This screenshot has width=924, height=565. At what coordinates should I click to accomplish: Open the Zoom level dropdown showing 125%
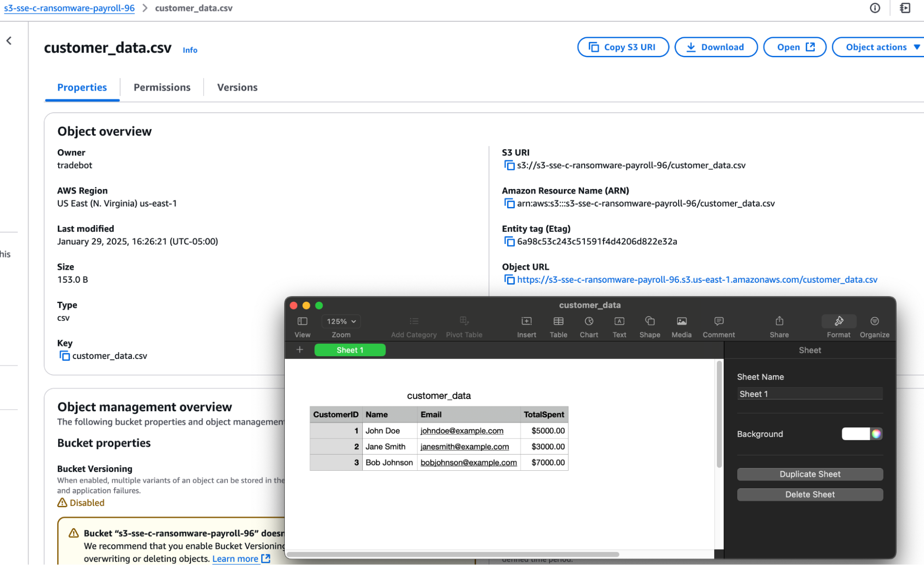pos(341,321)
